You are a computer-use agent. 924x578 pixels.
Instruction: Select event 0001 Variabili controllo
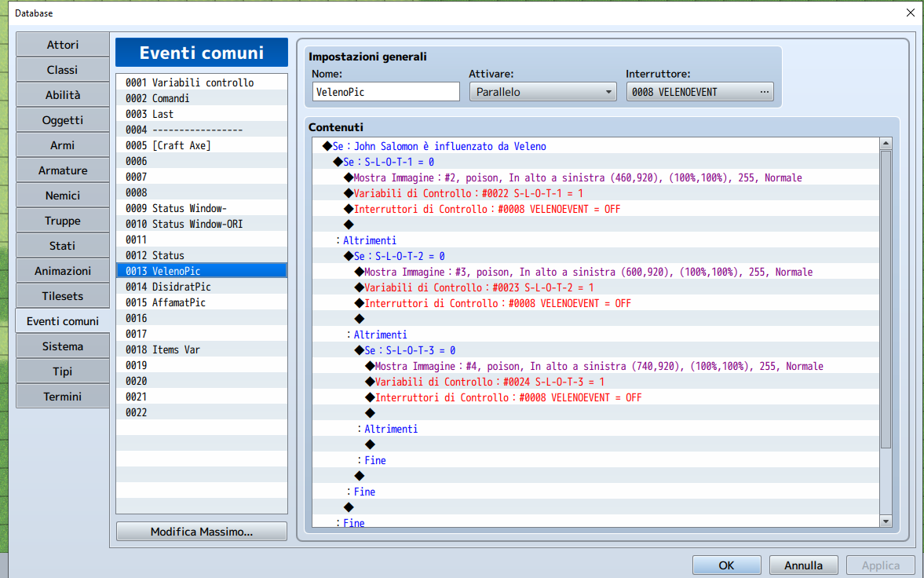[202, 82]
